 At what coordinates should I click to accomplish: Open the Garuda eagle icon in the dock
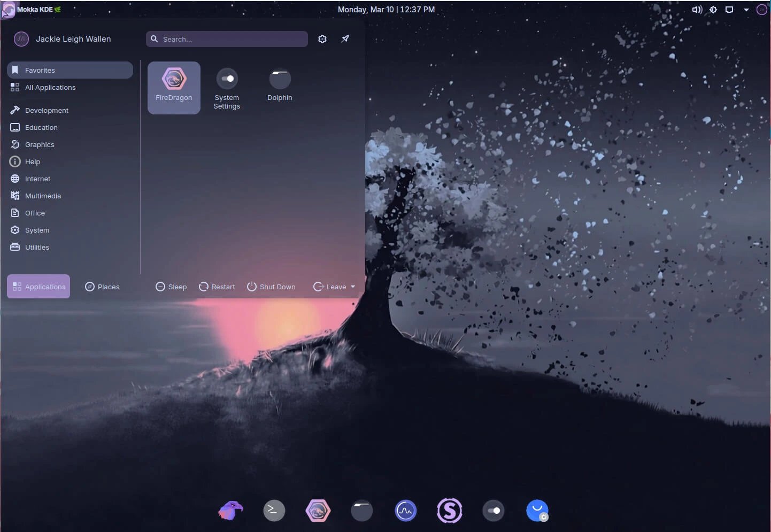[230, 511]
